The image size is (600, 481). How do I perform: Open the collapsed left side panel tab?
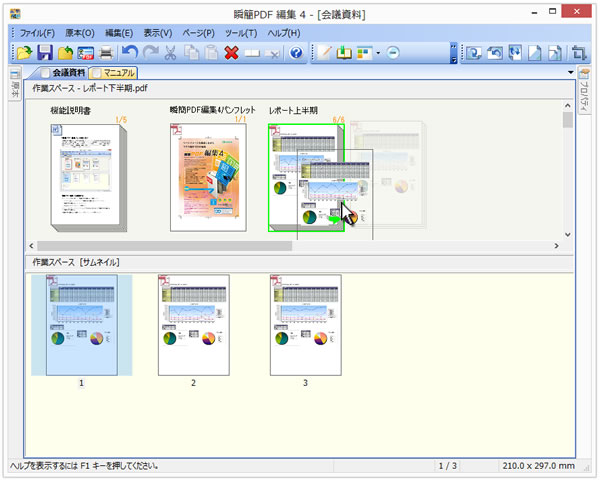pos(15,85)
